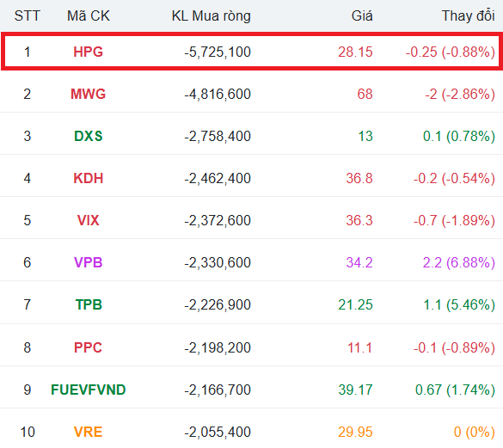Click rank number 1 in HPG row

click(28, 52)
